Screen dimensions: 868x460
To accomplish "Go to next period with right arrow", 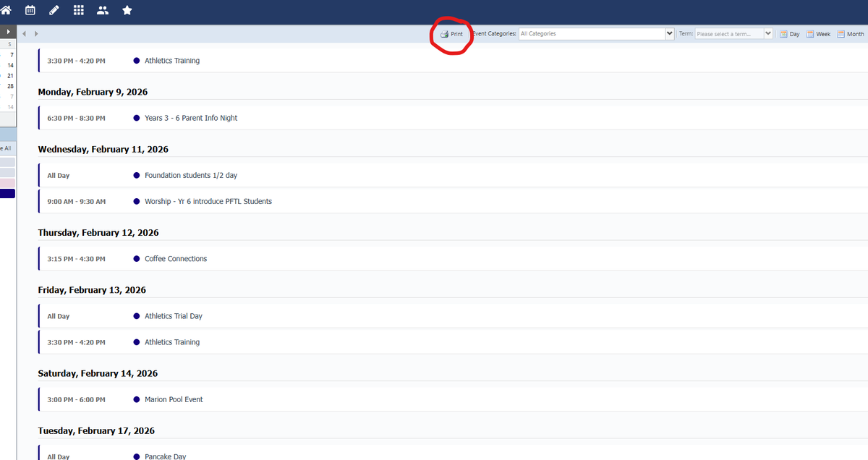I will pyautogui.click(x=36, y=33).
